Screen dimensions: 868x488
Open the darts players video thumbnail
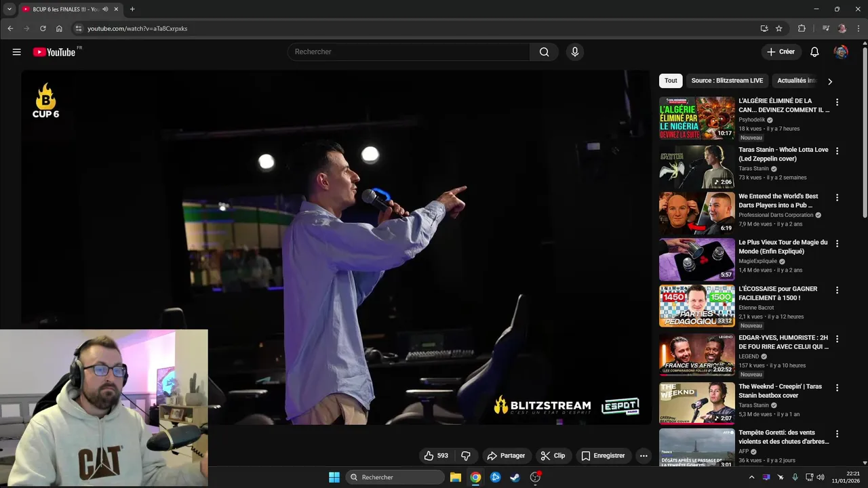(697, 213)
